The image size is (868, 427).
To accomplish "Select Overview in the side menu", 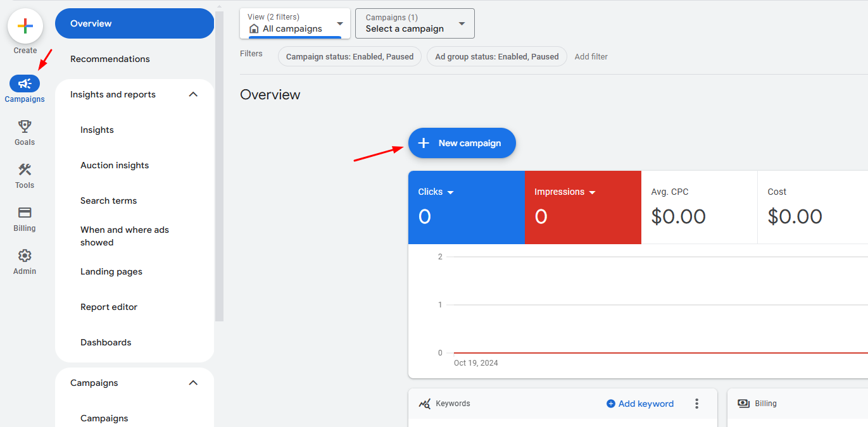I will tap(135, 23).
